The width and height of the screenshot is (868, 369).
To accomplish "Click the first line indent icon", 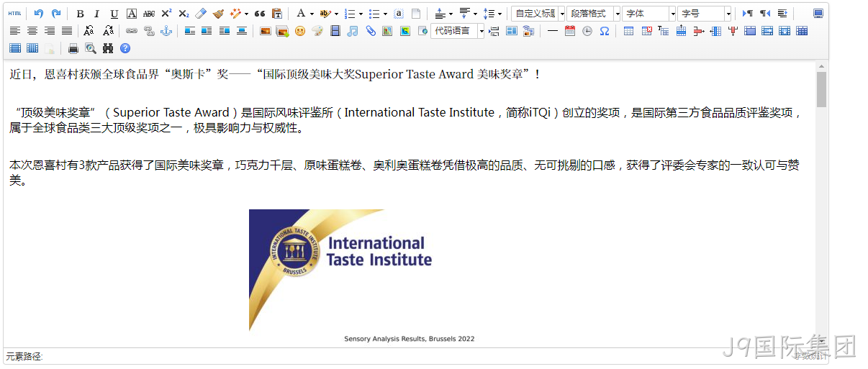I will click(782, 14).
